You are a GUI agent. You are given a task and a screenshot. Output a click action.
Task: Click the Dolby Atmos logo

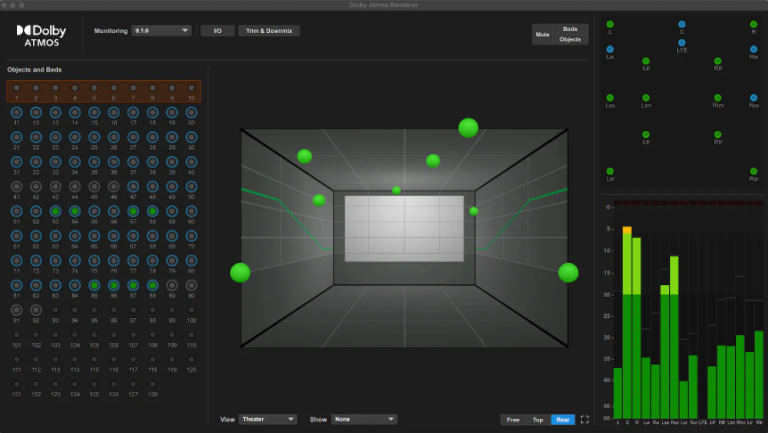(42, 36)
